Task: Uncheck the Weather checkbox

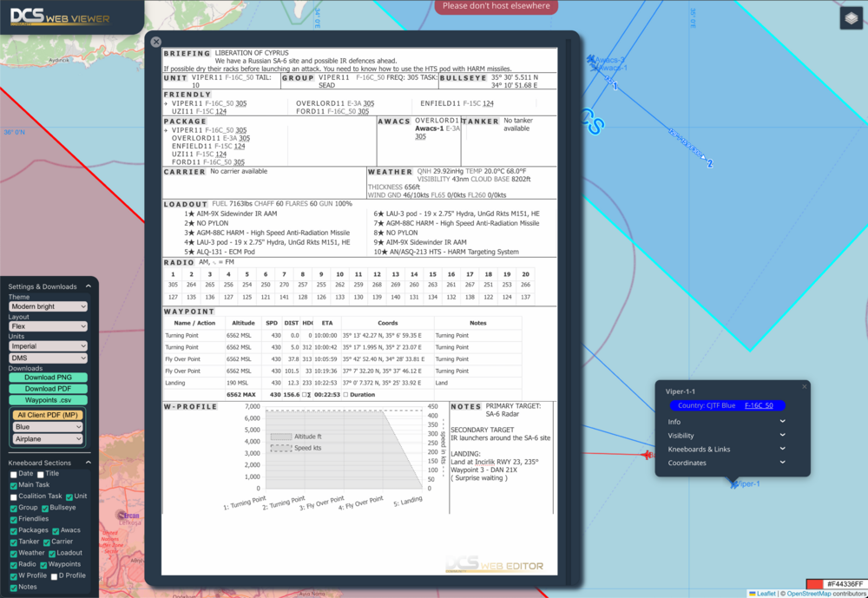Action: (x=13, y=554)
